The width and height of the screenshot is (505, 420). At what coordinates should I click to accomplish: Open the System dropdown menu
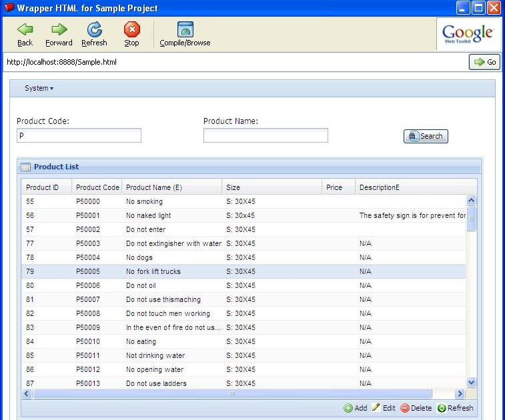[39, 88]
